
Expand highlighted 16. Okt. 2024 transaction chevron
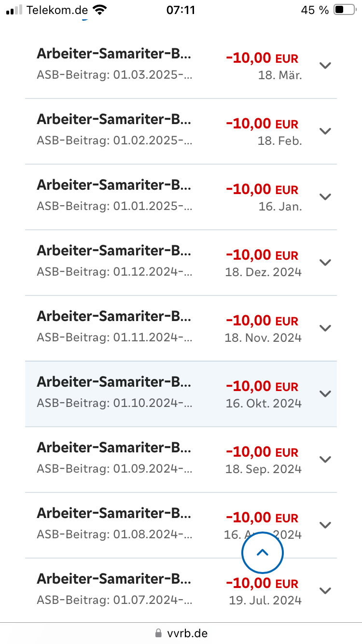point(326,394)
